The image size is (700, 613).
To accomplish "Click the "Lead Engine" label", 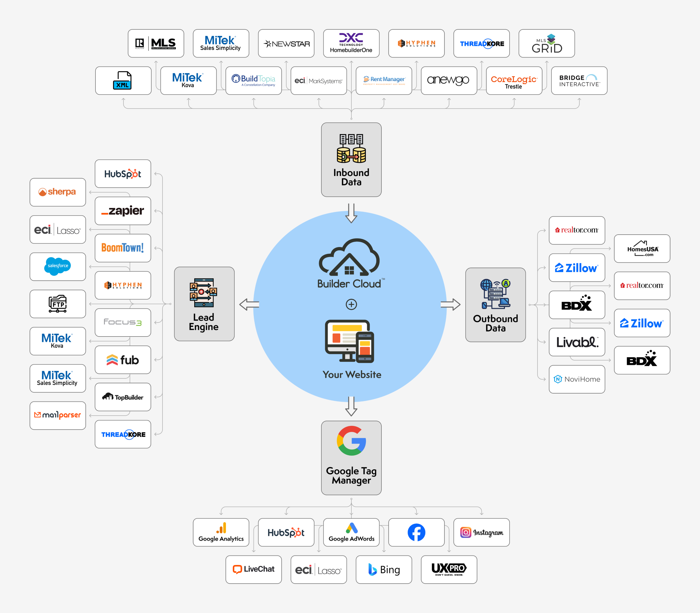I will [203, 322].
